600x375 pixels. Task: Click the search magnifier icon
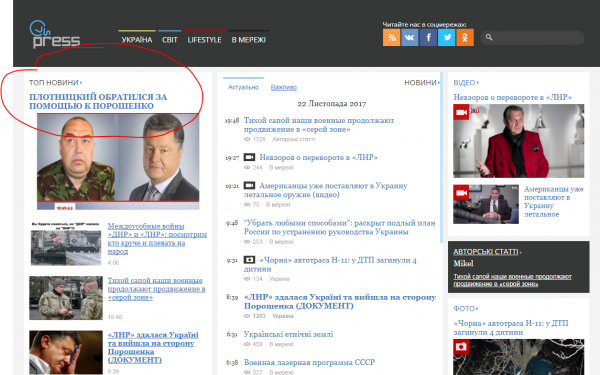(x=489, y=37)
